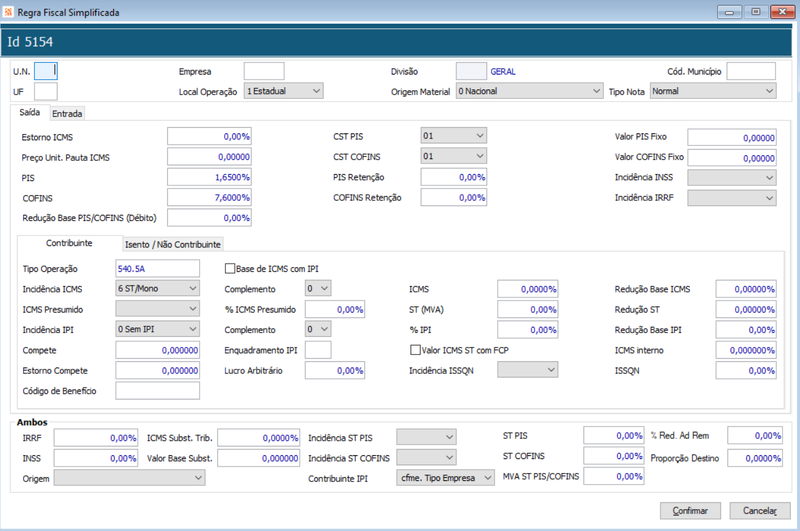Click the PIS percentage field
Screen dimensions: 800x531
209,177
